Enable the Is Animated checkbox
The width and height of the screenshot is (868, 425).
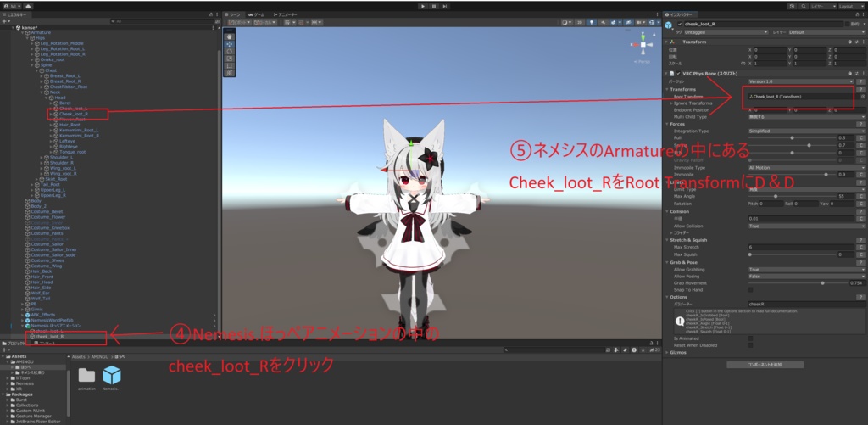pos(751,338)
